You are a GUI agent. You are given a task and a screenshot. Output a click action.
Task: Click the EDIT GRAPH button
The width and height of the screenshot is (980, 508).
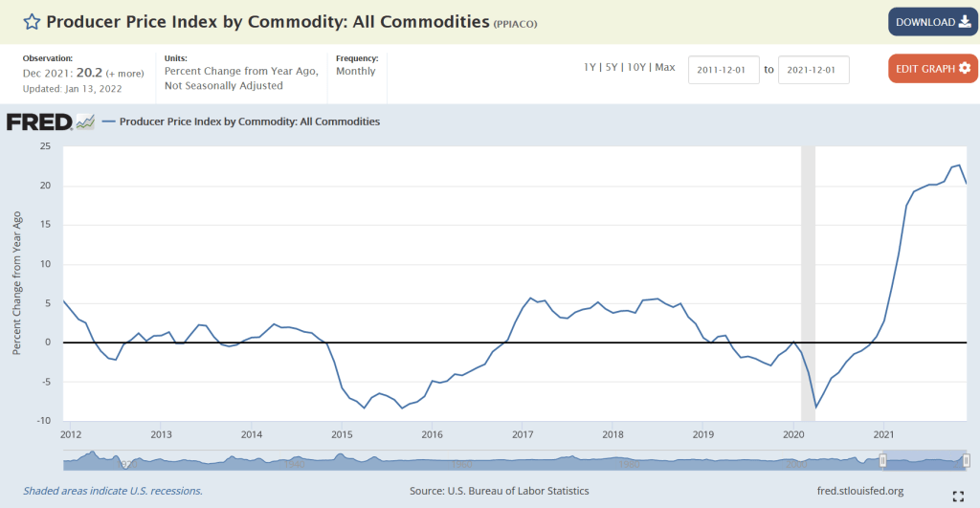(931, 69)
